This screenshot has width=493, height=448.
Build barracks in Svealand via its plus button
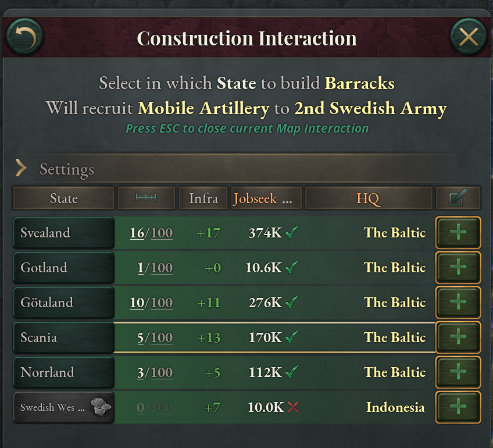click(x=458, y=233)
